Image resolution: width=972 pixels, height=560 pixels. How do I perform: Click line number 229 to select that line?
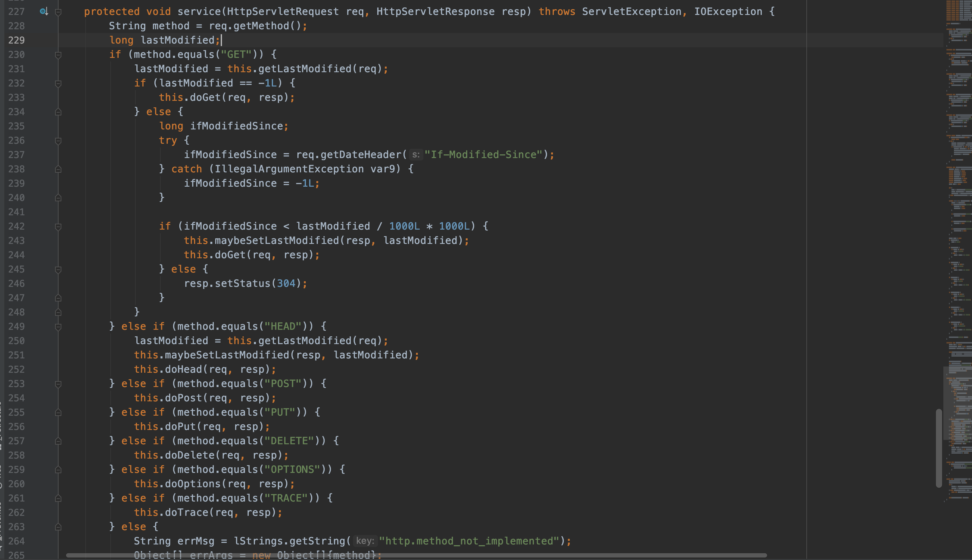point(16,40)
